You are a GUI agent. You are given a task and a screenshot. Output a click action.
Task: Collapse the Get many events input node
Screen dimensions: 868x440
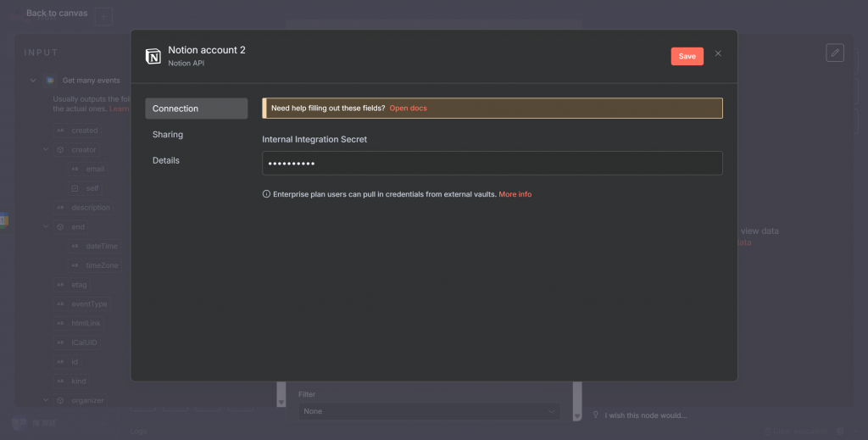pyautogui.click(x=33, y=81)
